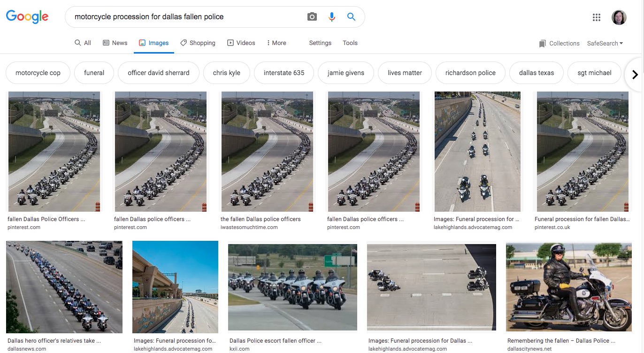Open image search Tools
The width and height of the screenshot is (644, 353).
coord(350,43)
